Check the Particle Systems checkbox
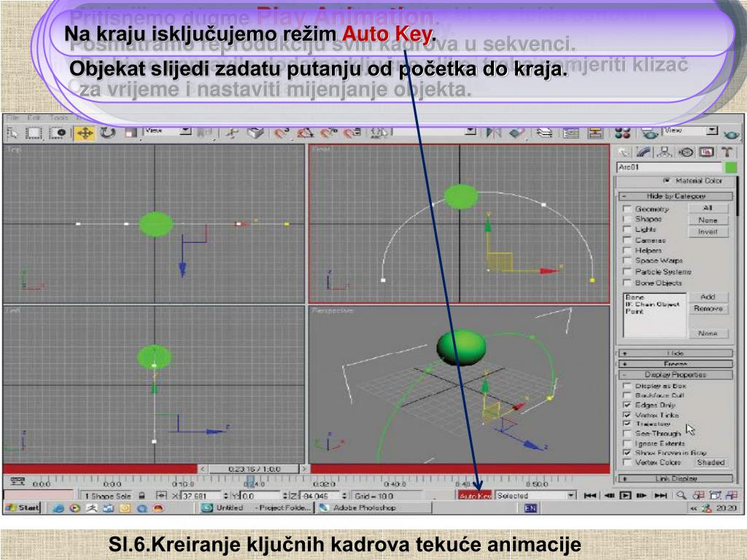747x560 pixels. [627, 272]
